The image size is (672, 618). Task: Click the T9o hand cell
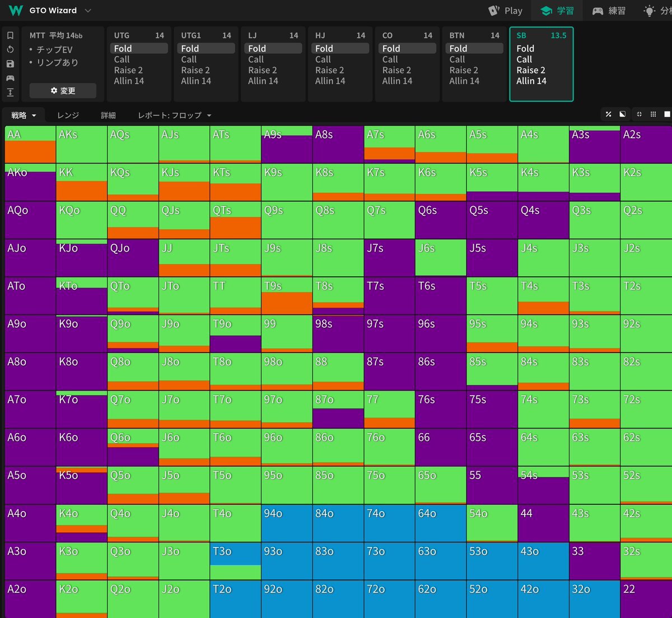point(235,334)
